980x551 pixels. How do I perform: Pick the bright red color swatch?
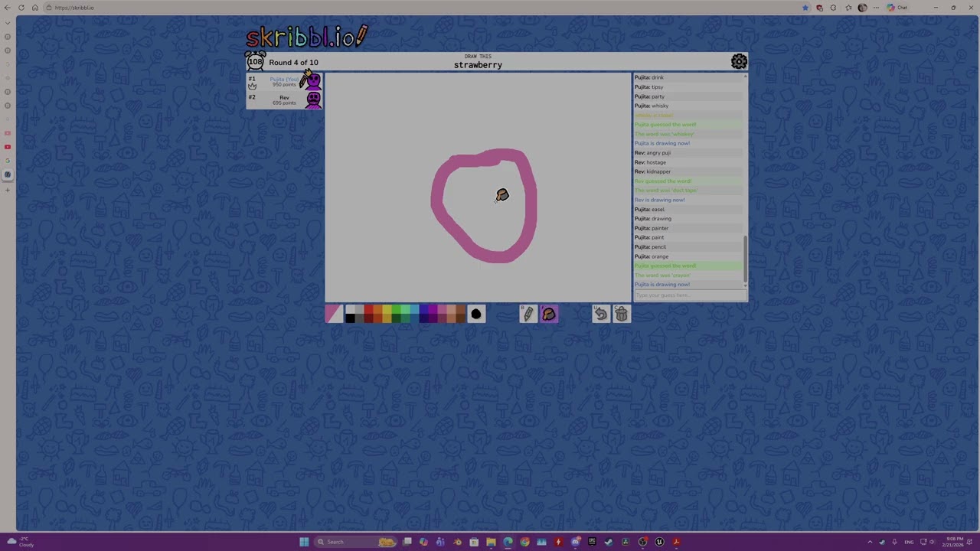point(368,309)
